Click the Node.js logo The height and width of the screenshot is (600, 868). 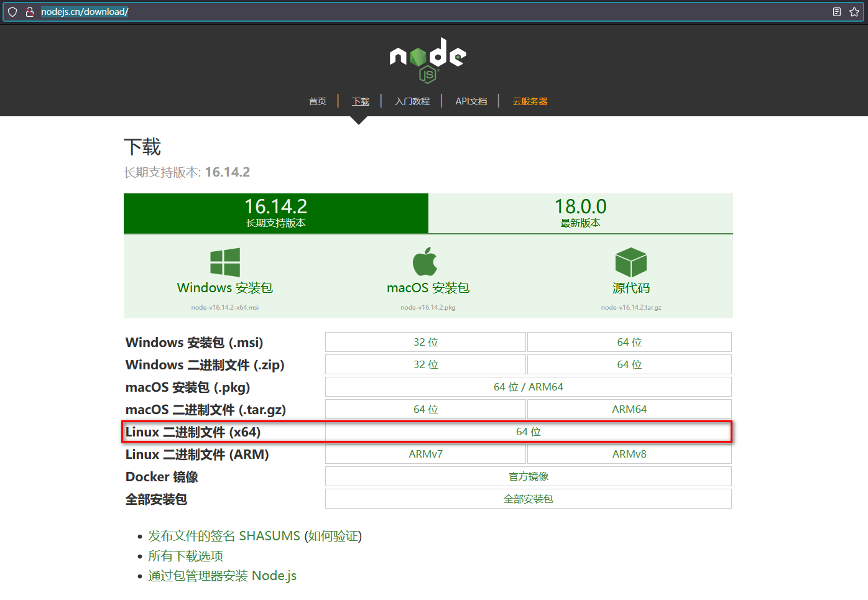click(428, 60)
